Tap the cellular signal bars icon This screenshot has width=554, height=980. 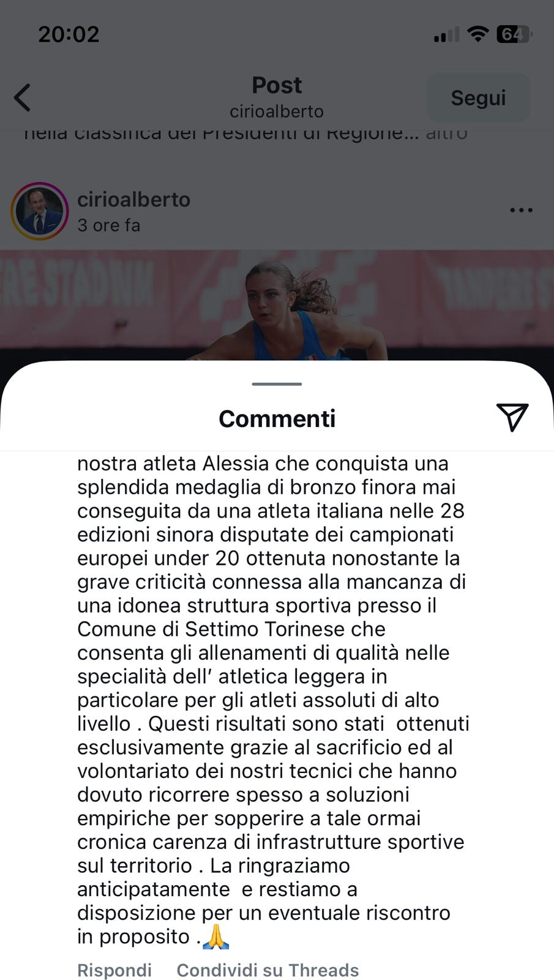[x=446, y=35]
